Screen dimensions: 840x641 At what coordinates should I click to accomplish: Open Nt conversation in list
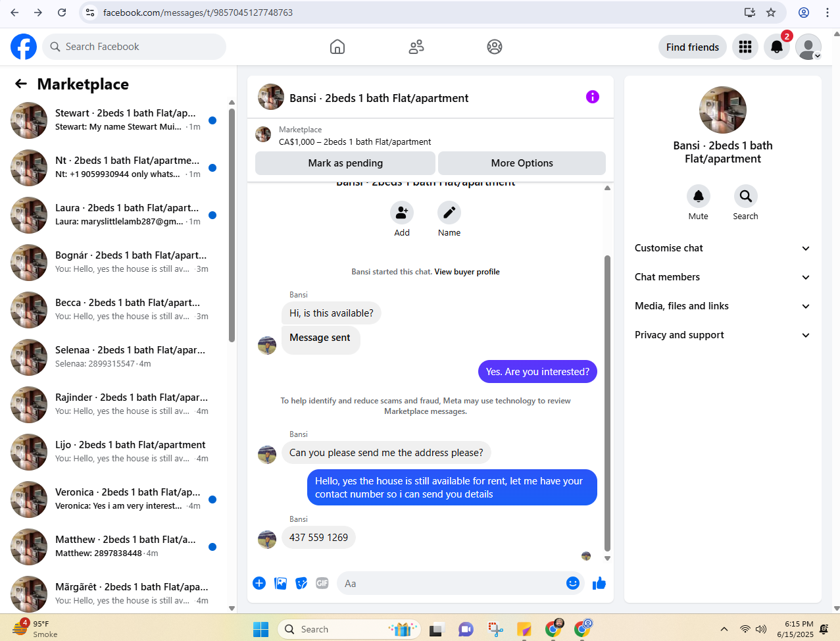[114, 168]
